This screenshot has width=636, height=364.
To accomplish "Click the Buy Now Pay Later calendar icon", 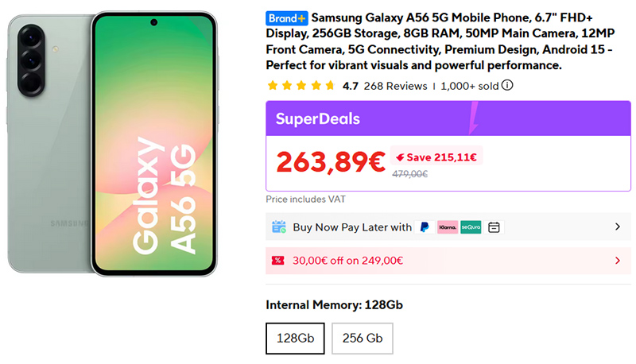I will (279, 227).
